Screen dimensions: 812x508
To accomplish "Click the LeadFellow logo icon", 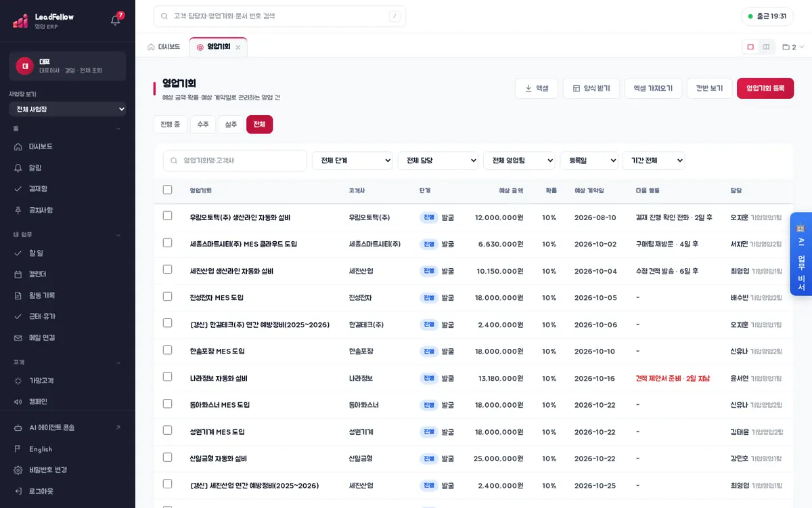I will tap(20, 21).
